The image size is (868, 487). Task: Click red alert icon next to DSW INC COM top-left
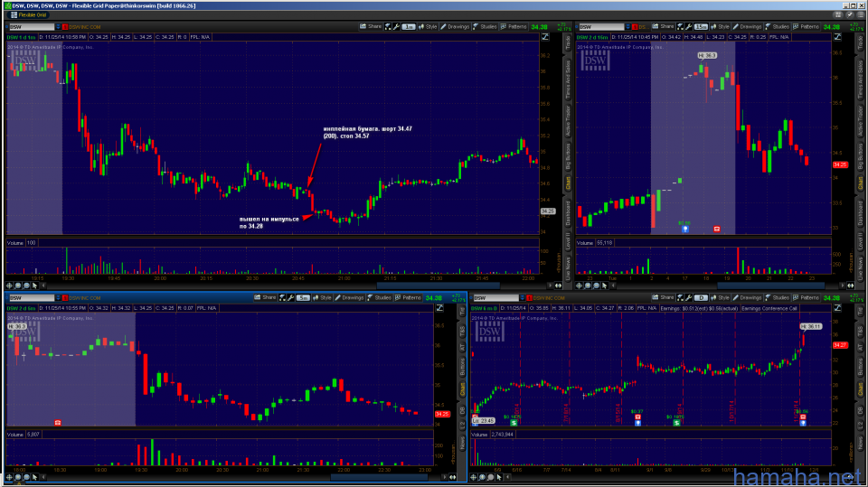(x=65, y=26)
